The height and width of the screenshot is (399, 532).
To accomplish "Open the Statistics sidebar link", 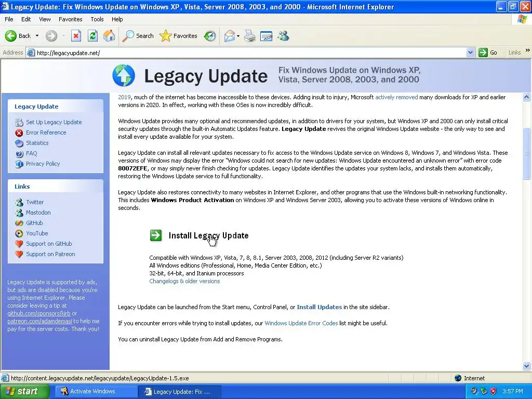I will coord(37,143).
